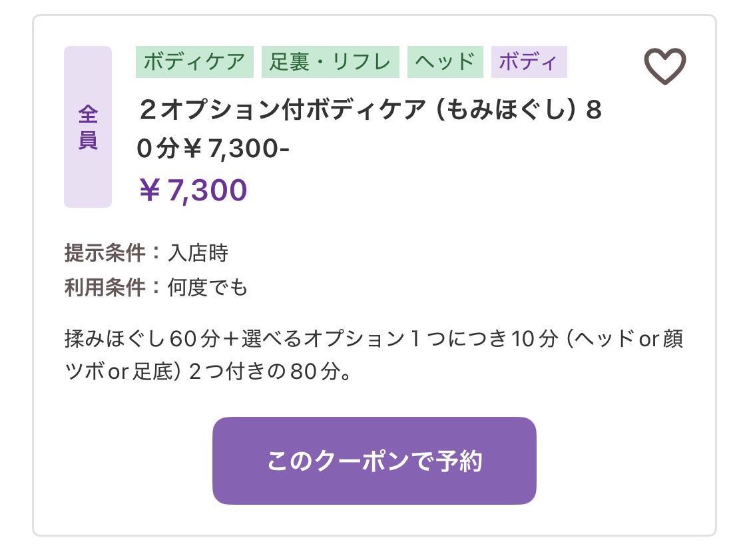Click the green ヘッド tag
Image resolution: width=749 pixels, height=560 pixels.
445,62
